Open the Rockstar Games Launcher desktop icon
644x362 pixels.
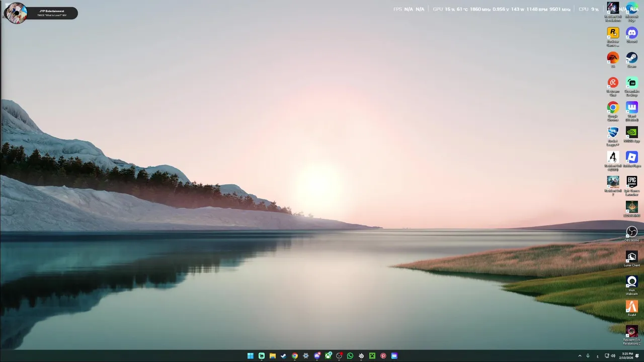[x=613, y=37]
